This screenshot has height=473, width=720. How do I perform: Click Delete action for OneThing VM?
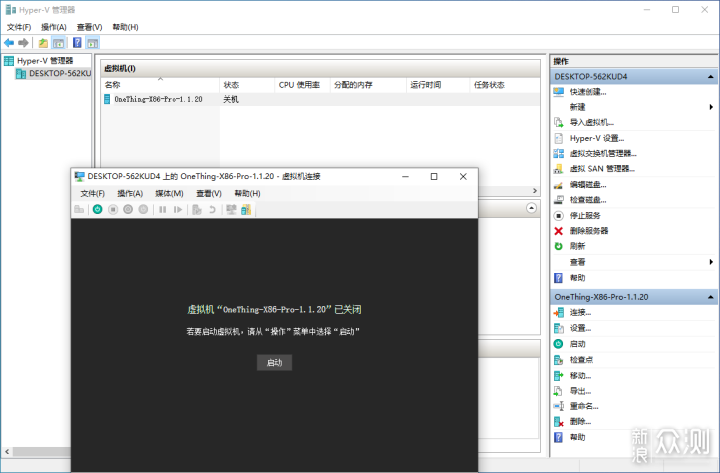[580, 422]
